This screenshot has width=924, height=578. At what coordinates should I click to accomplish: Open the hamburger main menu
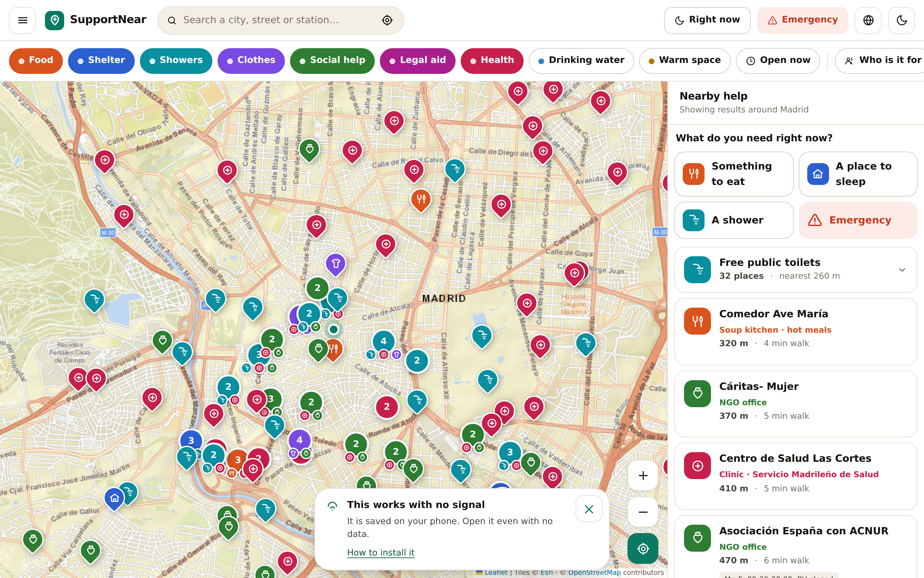pos(22,20)
